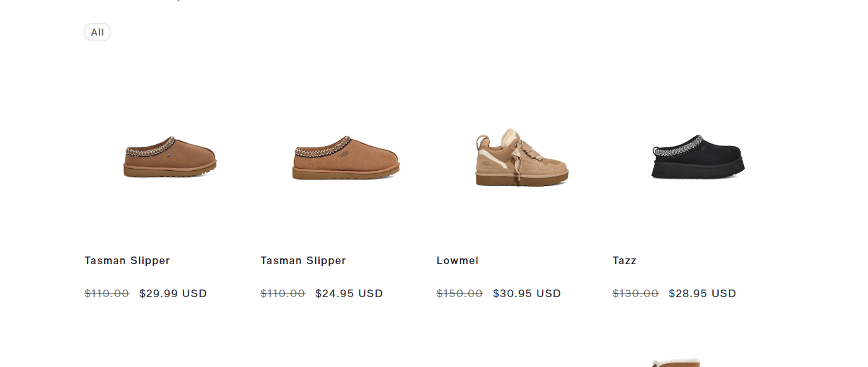868x367 pixels.
Task: Open the $24.95 Tasman Slipper product photo
Action: tap(346, 159)
